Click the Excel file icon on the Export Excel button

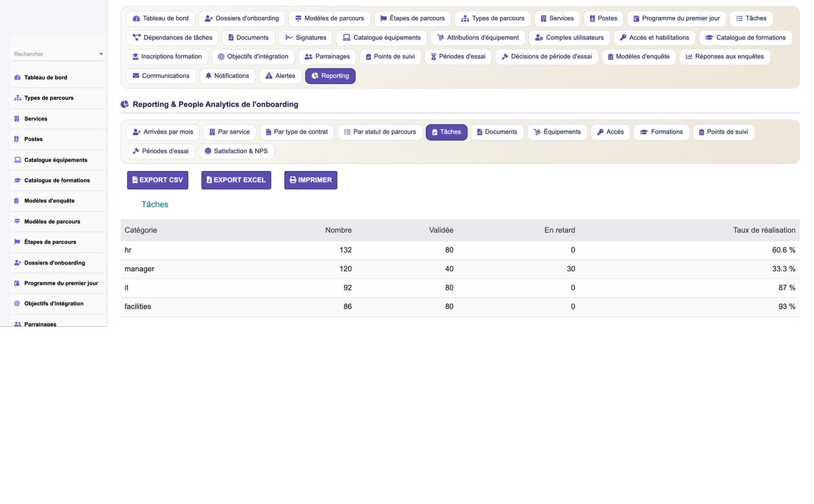tap(209, 180)
